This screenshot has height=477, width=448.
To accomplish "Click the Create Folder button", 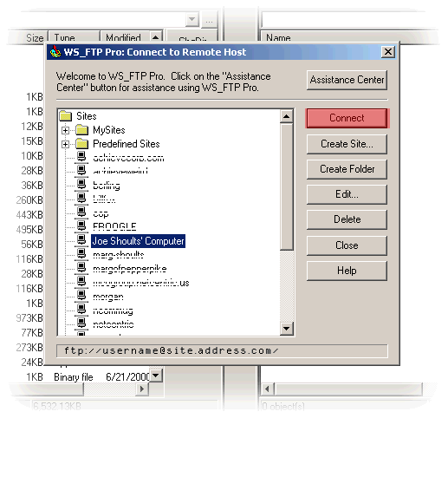I will (x=347, y=169).
